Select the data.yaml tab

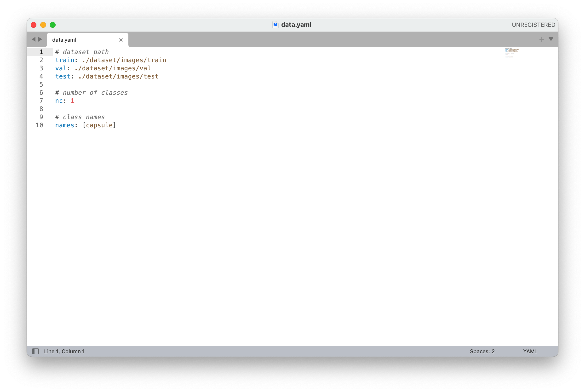pyautogui.click(x=75, y=40)
